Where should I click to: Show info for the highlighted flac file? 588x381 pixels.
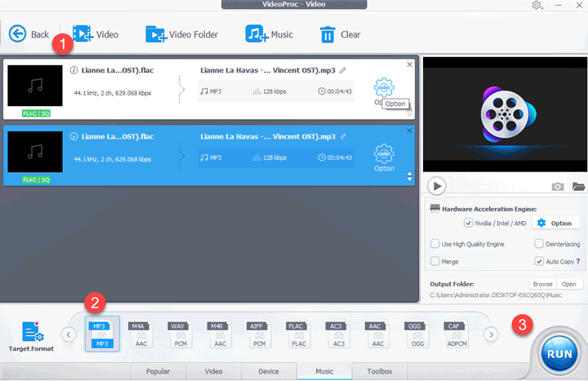point(73,136)
